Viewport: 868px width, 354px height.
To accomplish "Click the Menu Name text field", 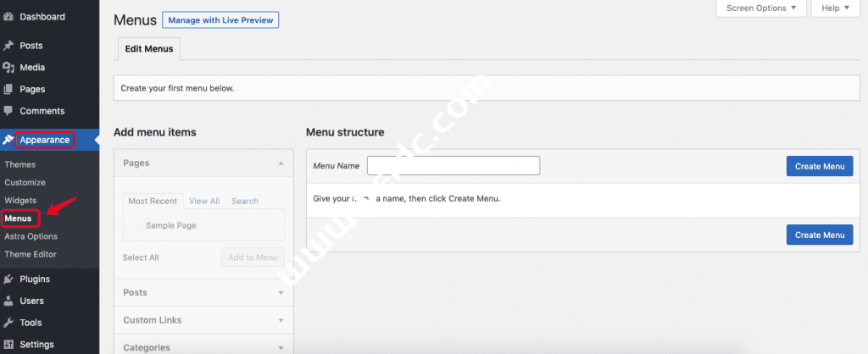I will pyautogui.click(x=453, y=166).
